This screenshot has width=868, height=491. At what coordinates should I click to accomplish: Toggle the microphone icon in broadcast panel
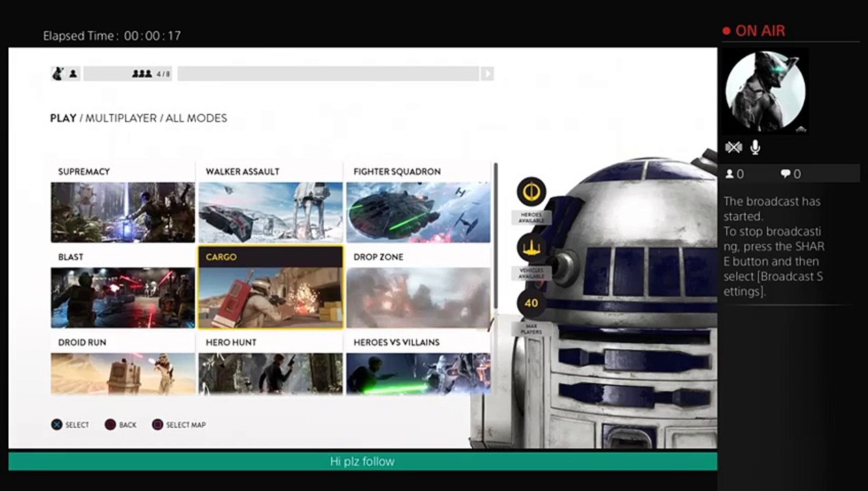coord(755,147)
